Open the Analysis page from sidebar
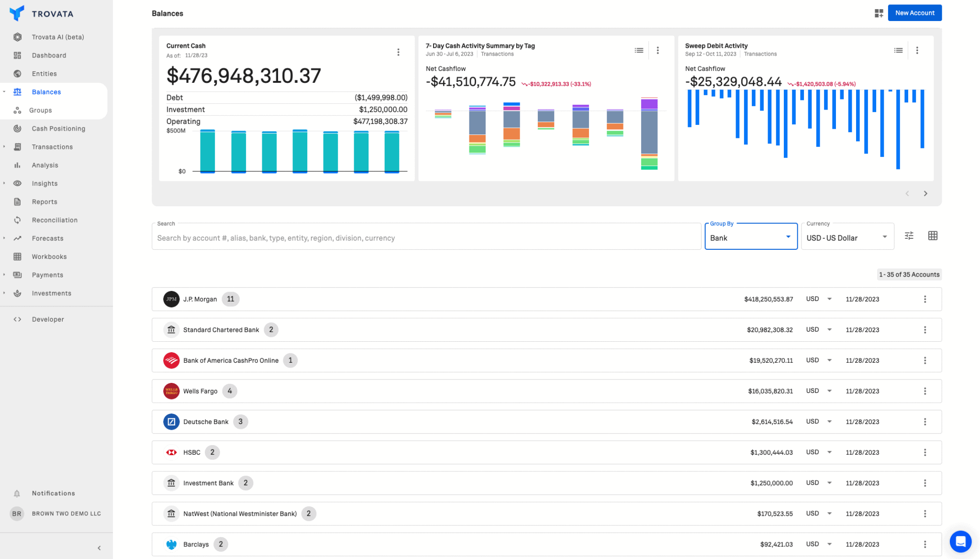Screen dimensions: 980x559 coord(45,165)
